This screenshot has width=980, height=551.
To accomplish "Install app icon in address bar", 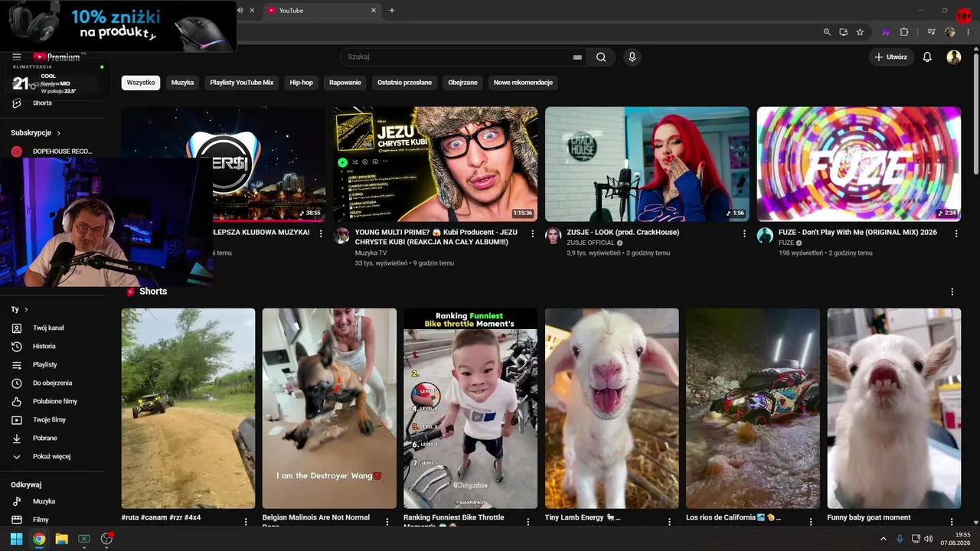I will tap(843, 32).
